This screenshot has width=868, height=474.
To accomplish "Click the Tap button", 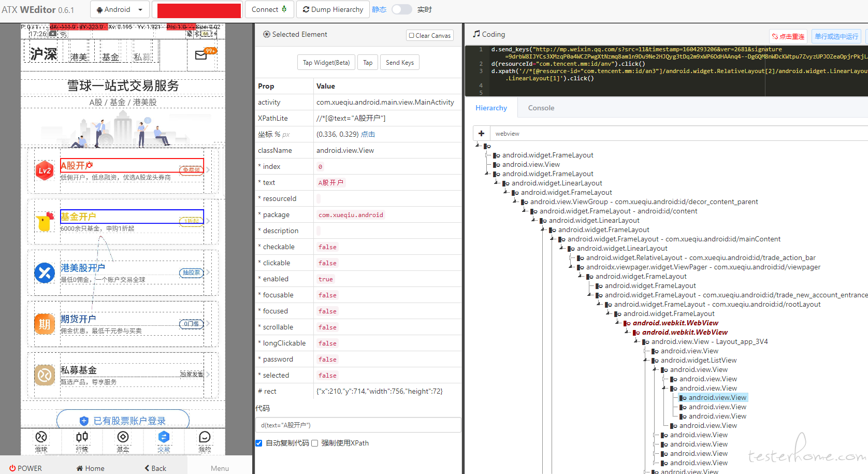I will [368, 63].
